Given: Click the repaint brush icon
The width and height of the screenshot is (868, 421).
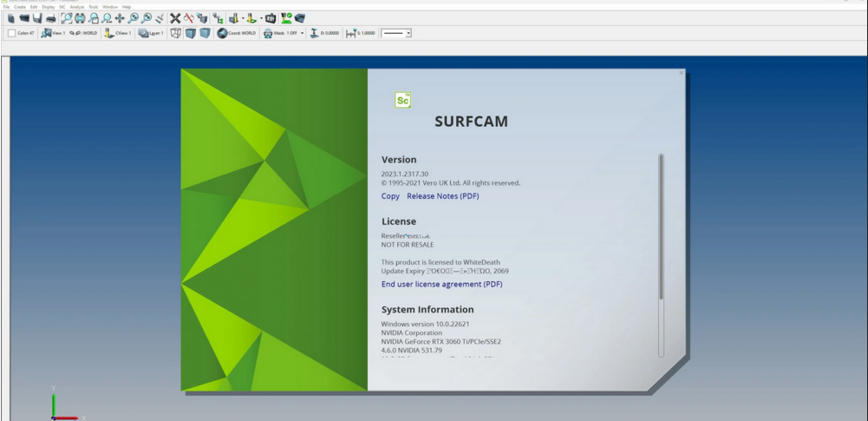Looking at the screenshot, I should pos(160,18).
